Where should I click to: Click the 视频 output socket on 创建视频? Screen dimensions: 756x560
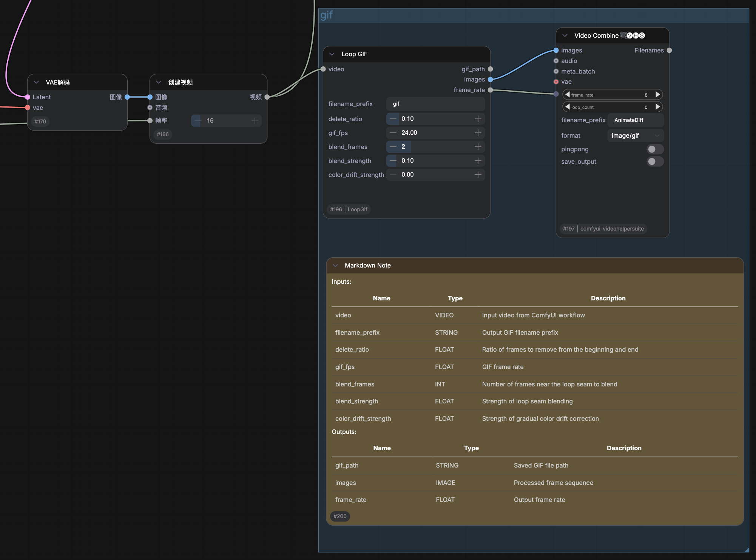[x=267, y=97]
